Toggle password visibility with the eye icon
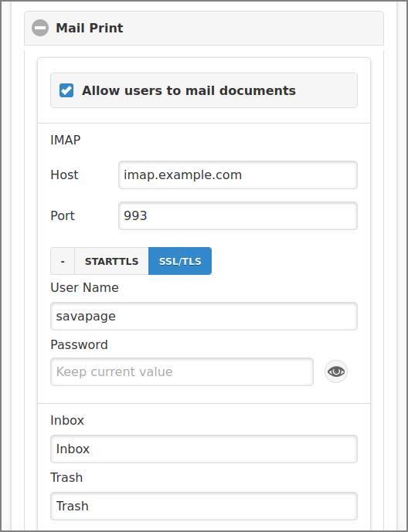Viewport: 408px width, 532px height. point(335,371)
